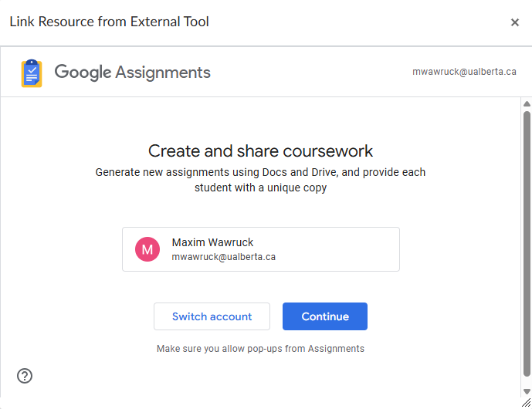Click the scrollbar up arrow
Viewport: 532px width, 409px height.
pos(527,104)
